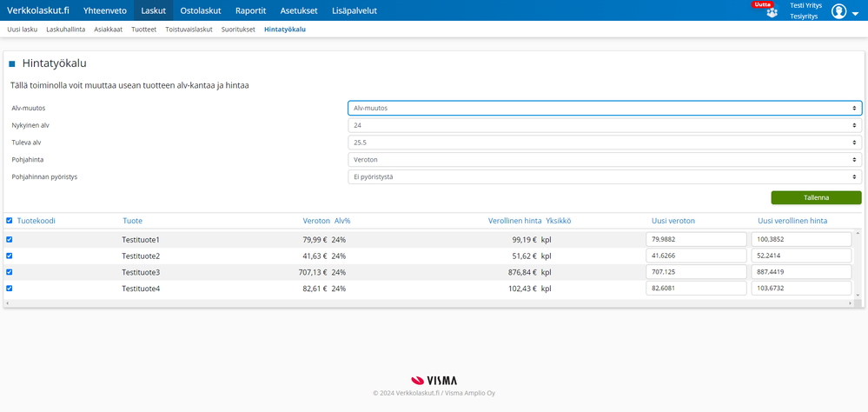The height and width of the screenshot is (412, 868).
Task: Uncheck the Testituote2 row checkbox
Action: point(10,256)
